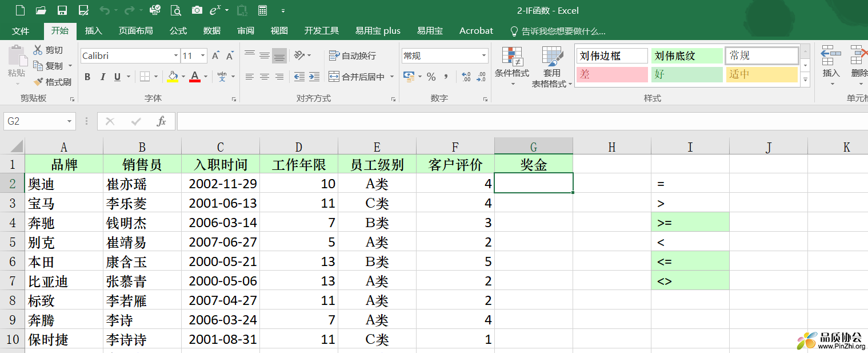Save the workbook using the floppy disk icon

click(62, 10)
